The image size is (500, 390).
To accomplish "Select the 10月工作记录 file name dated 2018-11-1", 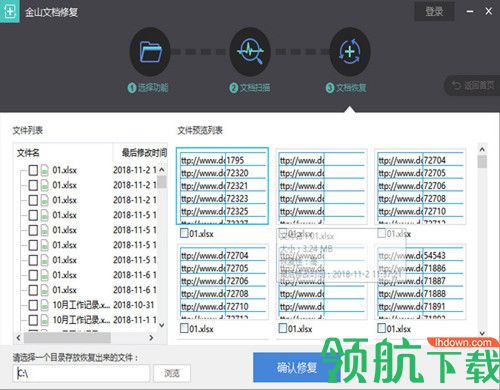I will pyautogui.click(x=81, y=320).
